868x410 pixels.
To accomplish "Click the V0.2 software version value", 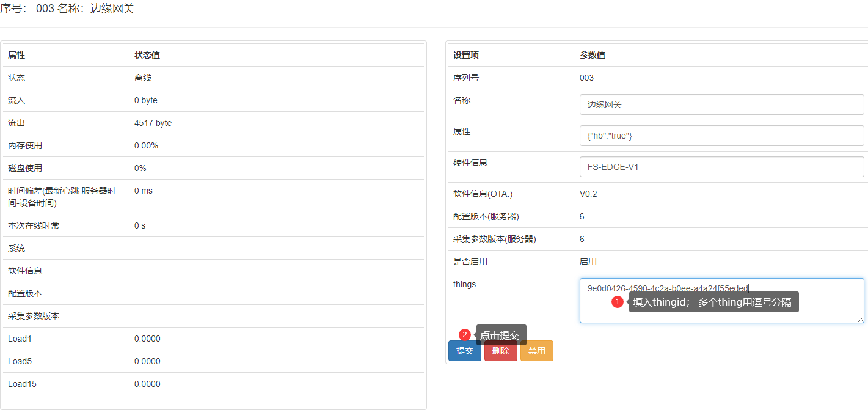I will [x=588, y=194].
